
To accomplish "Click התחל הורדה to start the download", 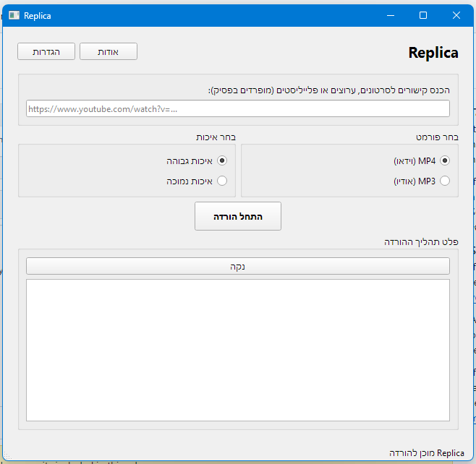I will (238, 216).
